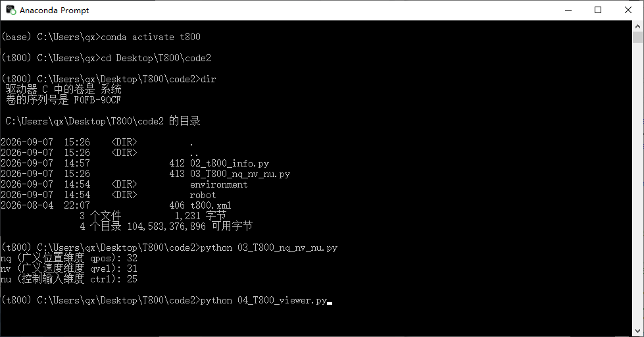Click the nq qpos output value 32
Screen dimensions: 644x337
click(x=132, y=258)
